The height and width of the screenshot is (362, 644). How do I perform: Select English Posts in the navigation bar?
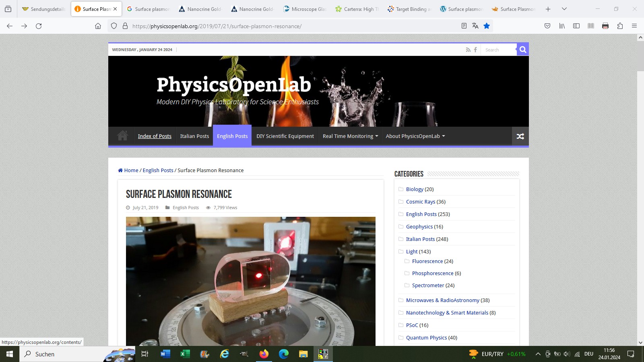click(x=232, y=136)
